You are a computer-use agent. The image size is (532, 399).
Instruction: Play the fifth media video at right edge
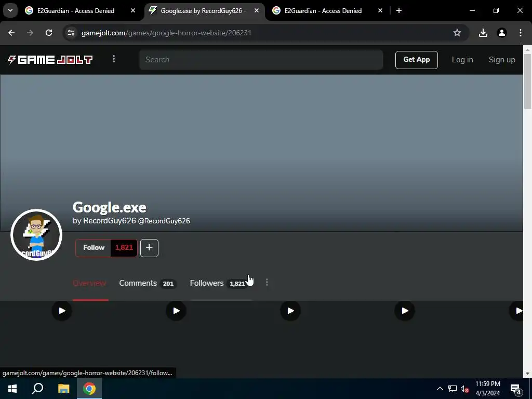516,311
